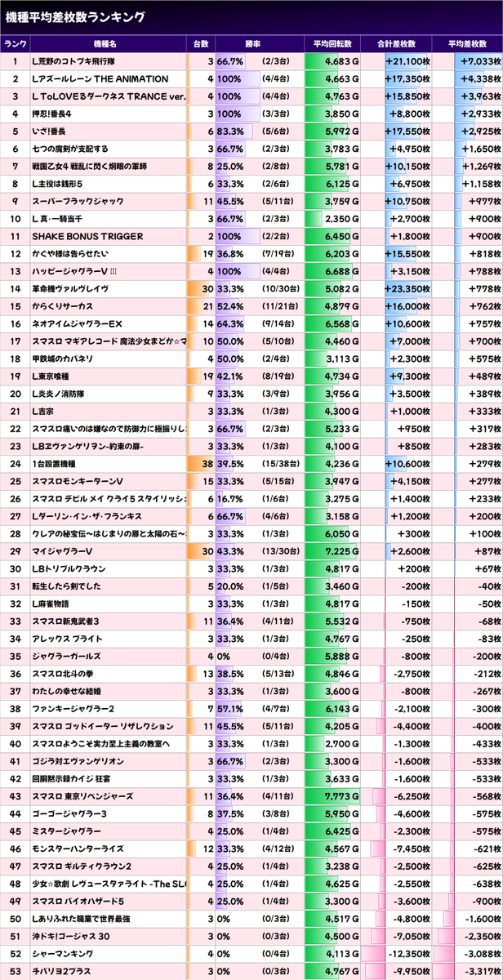
Task: Click the 平均差枚数 column header
Action: 467,43
